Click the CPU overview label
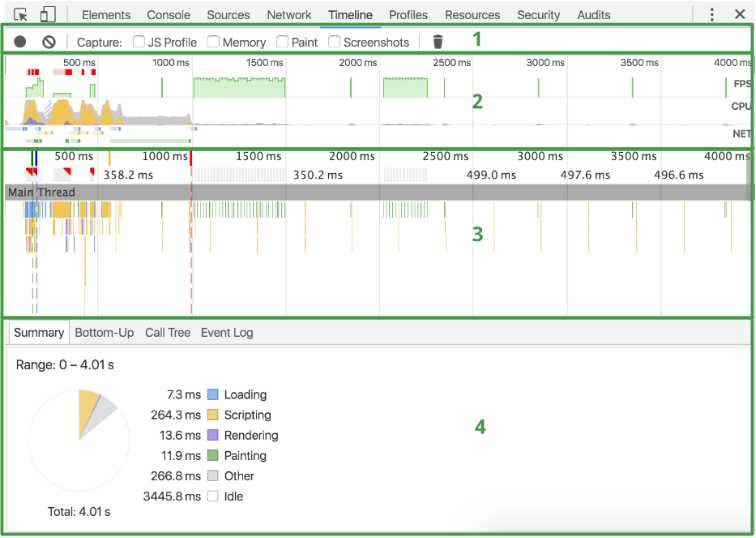The width and height of the screenshot is (756, 538). coord(741,106)
